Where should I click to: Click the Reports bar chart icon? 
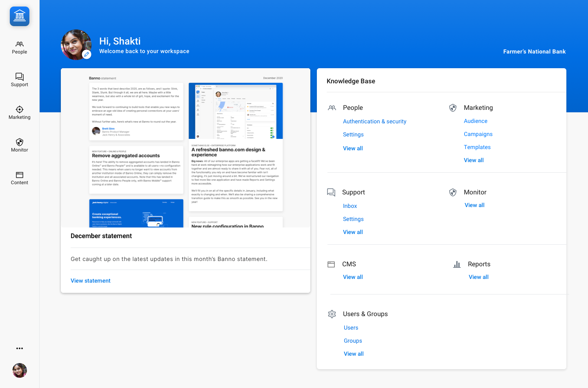tap(457, 264)
